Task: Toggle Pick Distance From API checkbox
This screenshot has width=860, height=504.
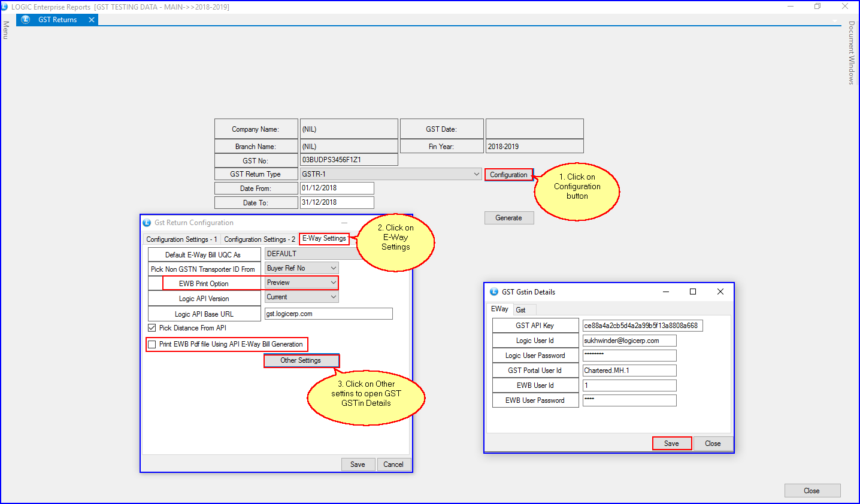Action: tap(152, 328)
